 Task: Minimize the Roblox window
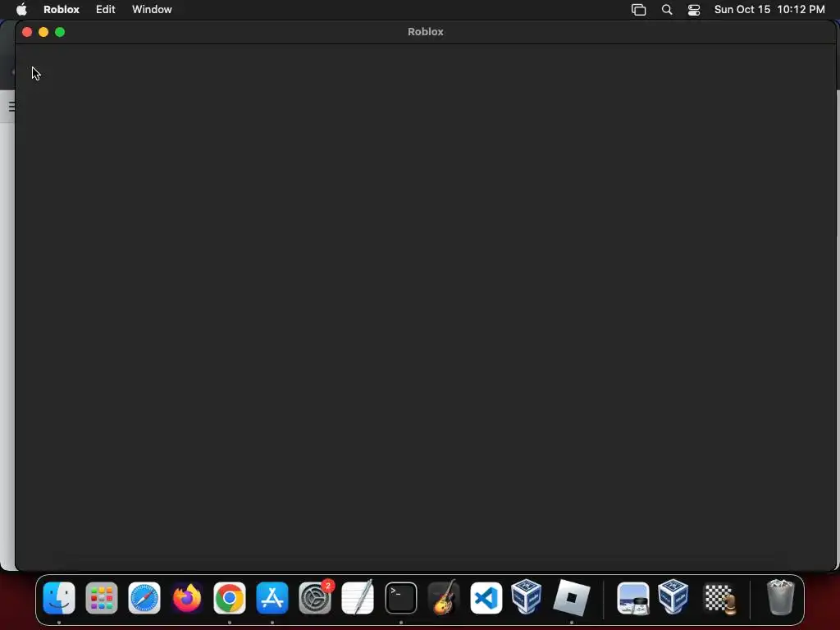click(43, 32)
